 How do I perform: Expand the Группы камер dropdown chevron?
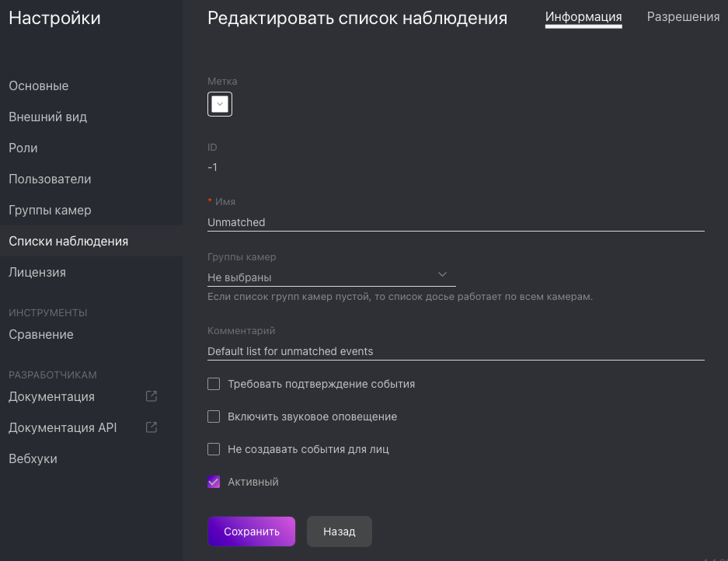[x=442, y=274]
